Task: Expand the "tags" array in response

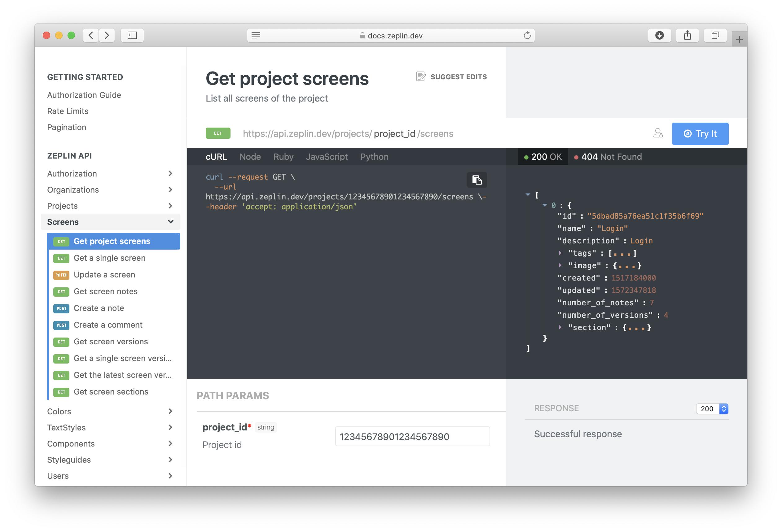Action: 560,253
